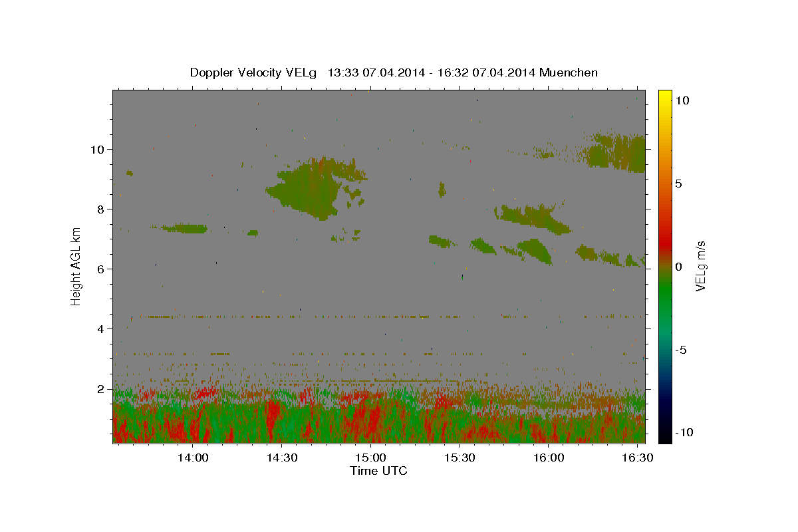Click the 14:00 time tick label
The height and width of the screenshot is (532, 798).
[x=193, y=458]
